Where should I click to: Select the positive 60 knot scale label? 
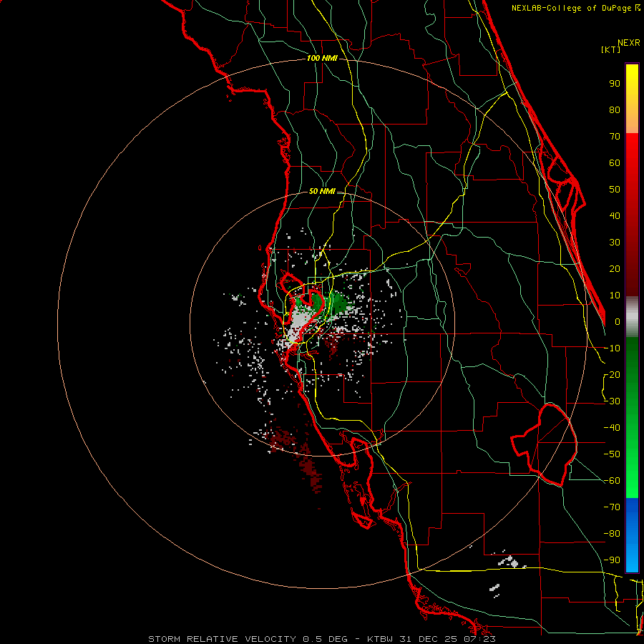[615, 163]
